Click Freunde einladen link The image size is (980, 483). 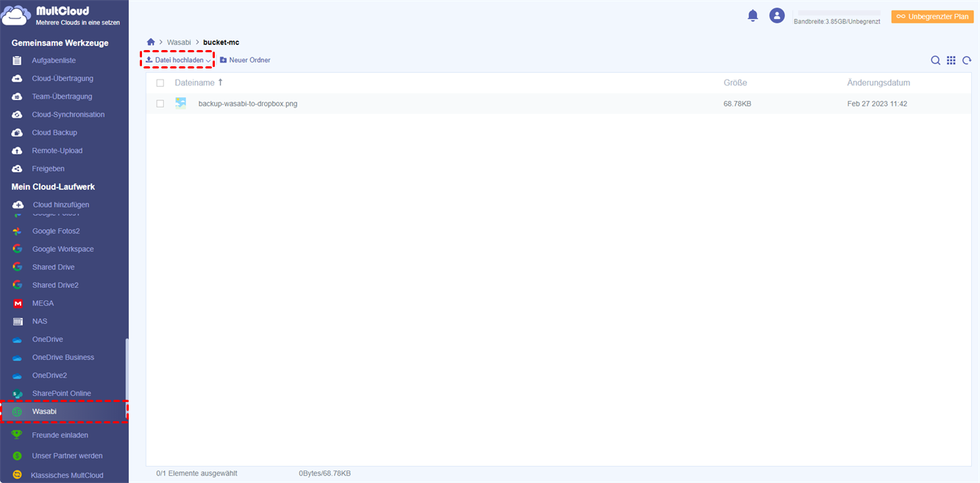tap(60, 435)
